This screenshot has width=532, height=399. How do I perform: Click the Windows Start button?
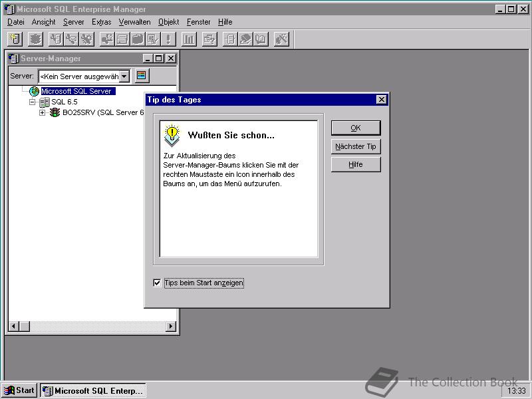click(x=19, y=390)
